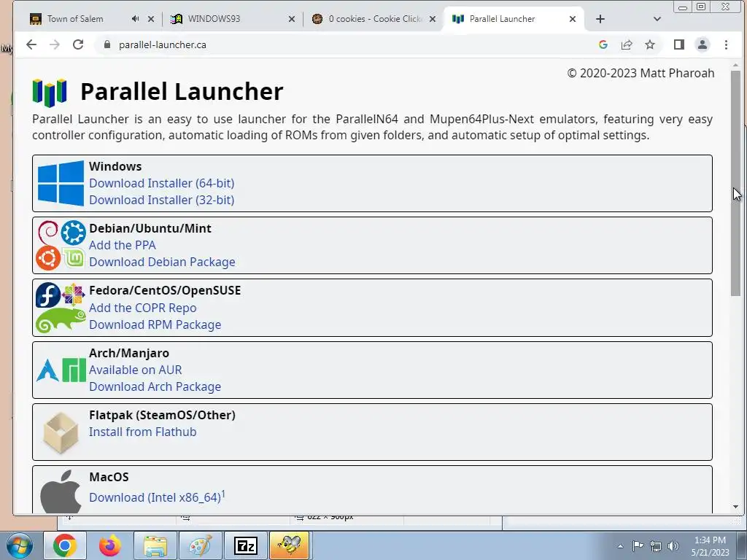747x560 pixels.
Task: Click the Apple logo icon
Action: click(x=61, y=491)
